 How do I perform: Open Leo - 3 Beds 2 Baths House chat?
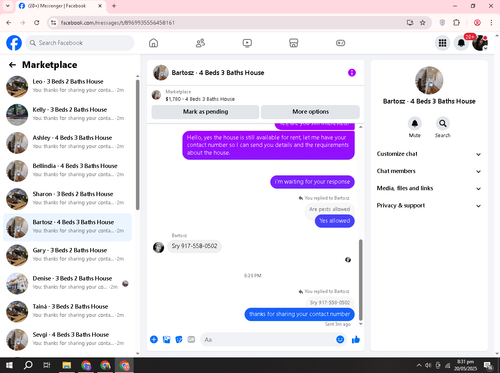point(67,86)
